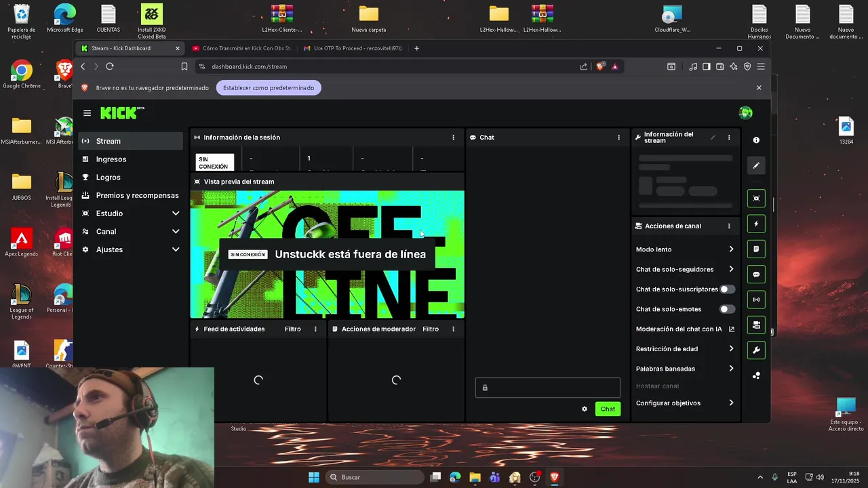Dismiss the default browser notification bar
The width and height of the screenshot is (868, 488).
[759, 88]
